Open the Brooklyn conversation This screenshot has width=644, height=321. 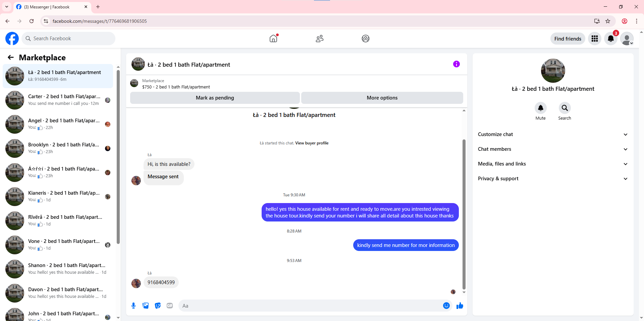[x=58, y=148]
